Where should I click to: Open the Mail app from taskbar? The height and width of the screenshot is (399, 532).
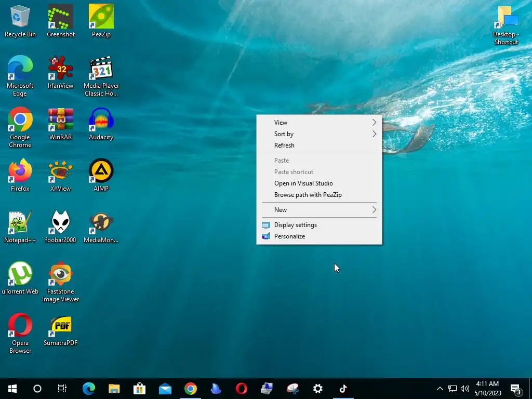[x=165, y=389]
